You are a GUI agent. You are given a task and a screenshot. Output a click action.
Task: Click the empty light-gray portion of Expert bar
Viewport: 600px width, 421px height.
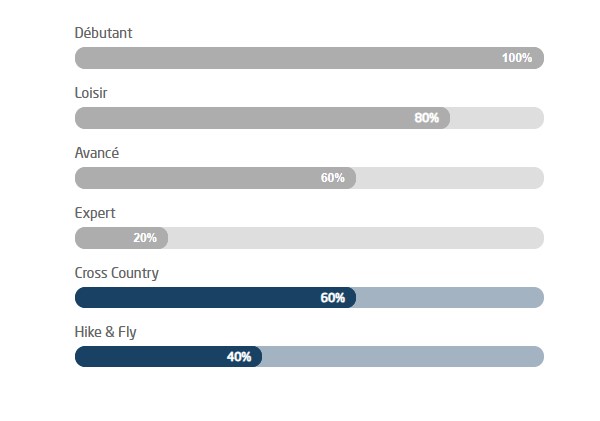click(x=355, y=238)
